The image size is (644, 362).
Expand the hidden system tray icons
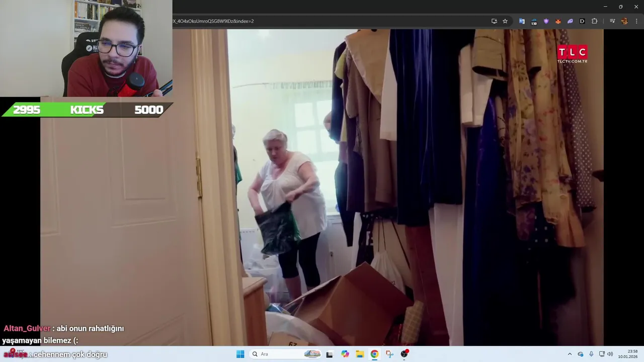click(x=570, y=354)
